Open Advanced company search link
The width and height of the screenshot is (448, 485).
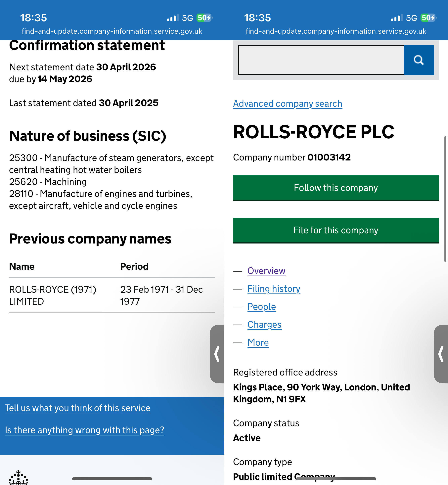click(288, 104)
